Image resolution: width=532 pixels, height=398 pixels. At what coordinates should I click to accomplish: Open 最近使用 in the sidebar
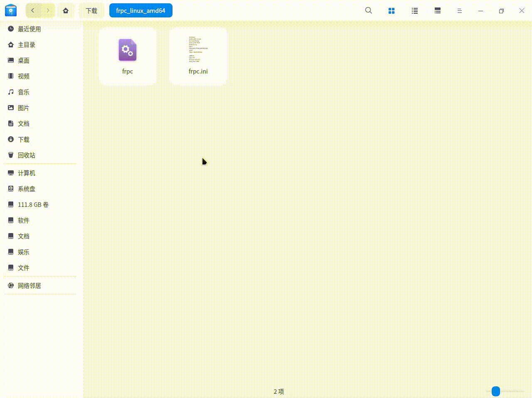[x=29, y=29]
